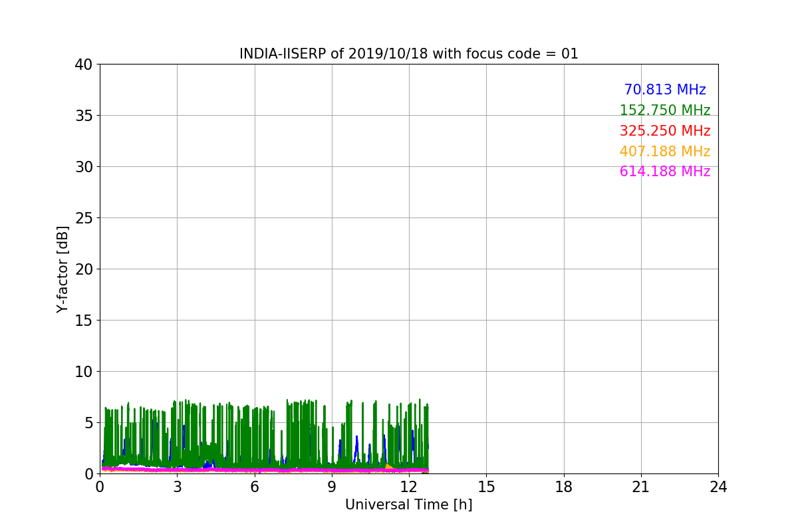This screenshot has height=532, width=798.
Task: Click the x-axis tick label 3
Action: click(177, 487)
